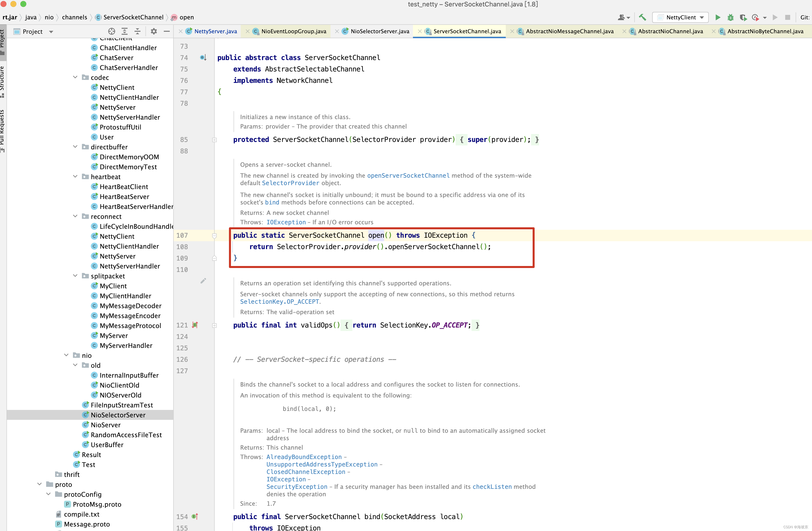Open the SelectionKey.OP_ACCEPT doc link
Screen dimensions: 812x531
click(x=280, y=302)
